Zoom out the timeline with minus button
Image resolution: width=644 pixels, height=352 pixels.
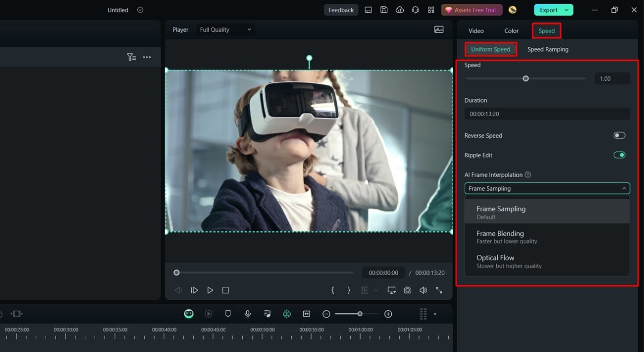[x=326, y=314]
